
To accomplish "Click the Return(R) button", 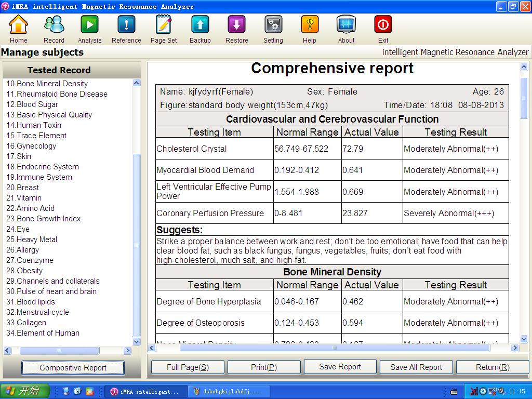I will pyautogui.click(x=493, y=367).
